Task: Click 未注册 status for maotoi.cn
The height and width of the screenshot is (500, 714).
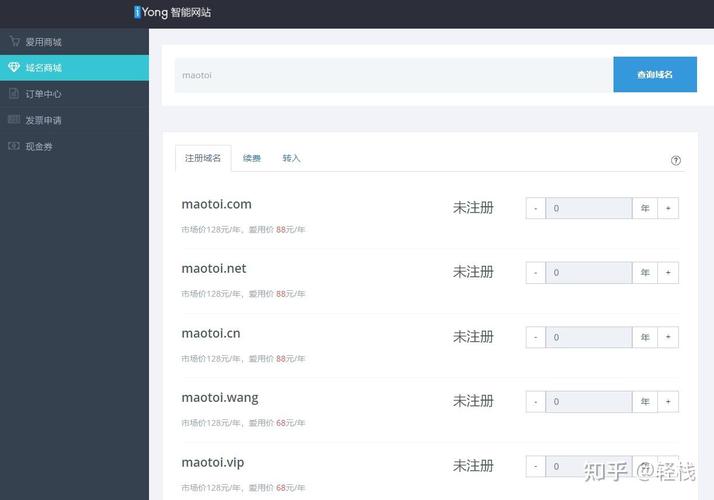Action: (473, 337)
